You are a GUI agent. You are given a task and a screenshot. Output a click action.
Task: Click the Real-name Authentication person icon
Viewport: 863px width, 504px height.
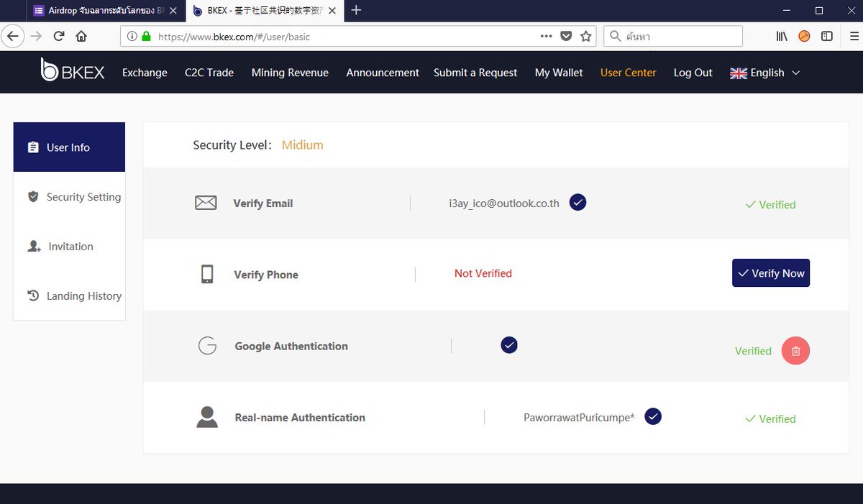[207, 417]
